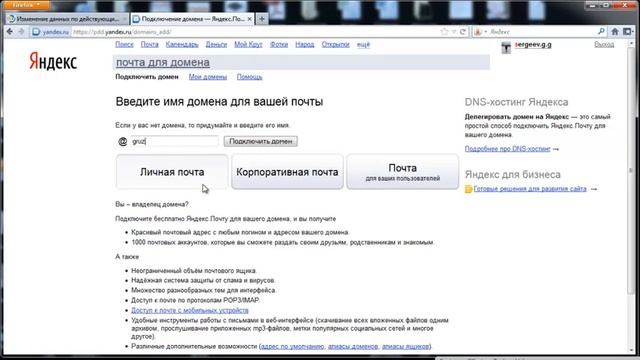Click the sergeev.g.g username link
Image resolution: width=640 pixels, height=360 pixels.
coord(533,44)
